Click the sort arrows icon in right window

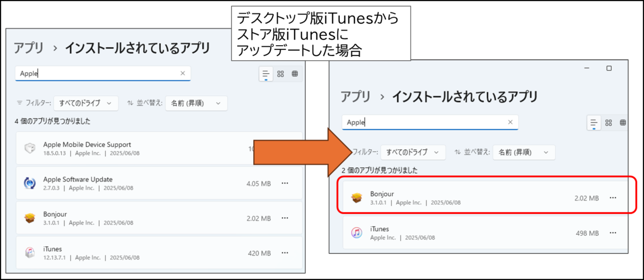[x=457, y=152]
